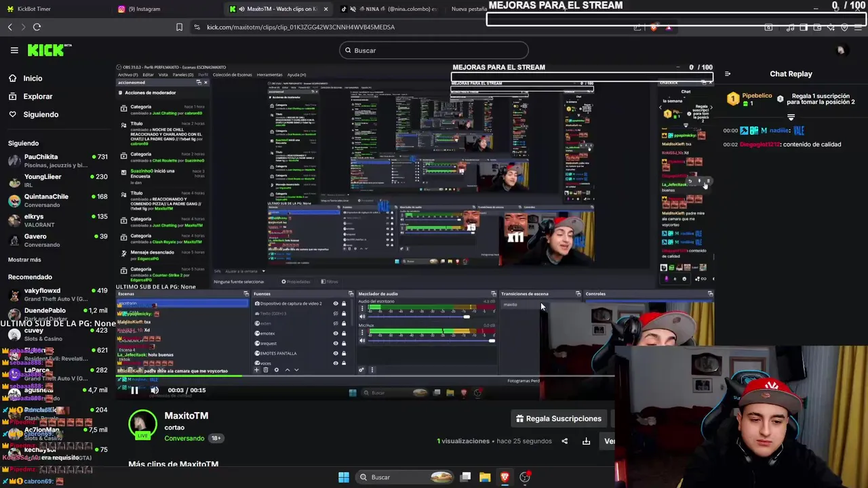Toggle lock on emotex source
This screenshot has width=868, height=488.
coord(344,333)
